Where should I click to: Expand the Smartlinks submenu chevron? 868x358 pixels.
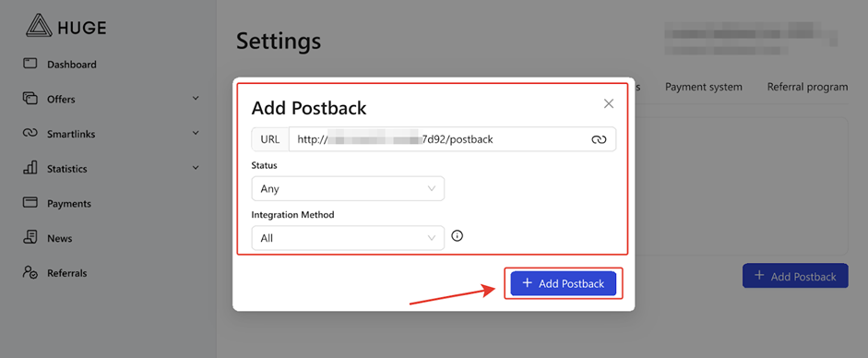pyautogui.click(x=196, y=134)
